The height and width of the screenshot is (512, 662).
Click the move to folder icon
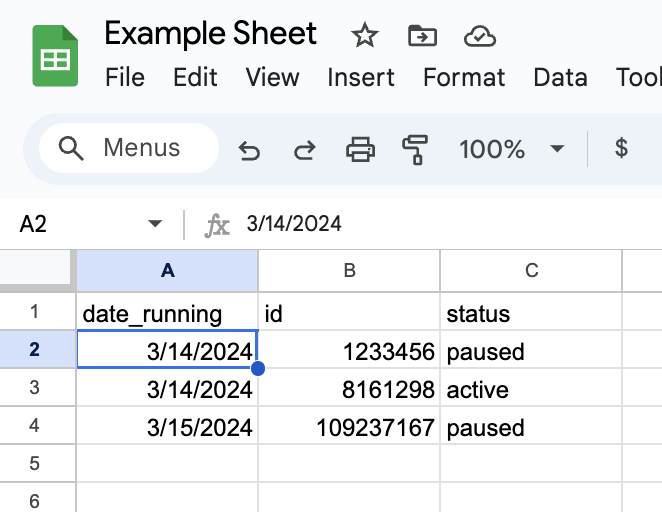tap(423, 37)
